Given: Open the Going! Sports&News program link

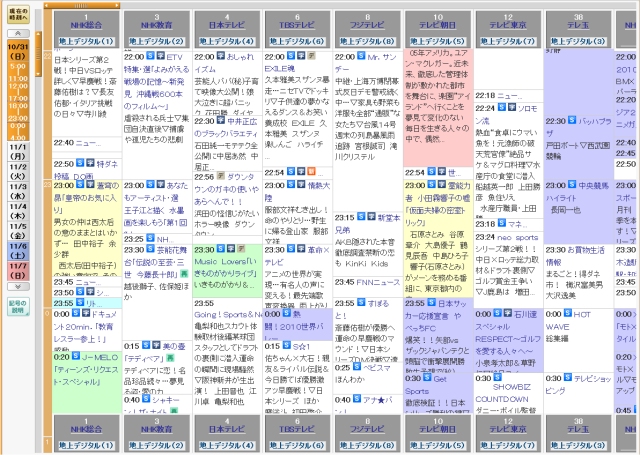Looking at the screenshot, I should [x=228, y=314].
